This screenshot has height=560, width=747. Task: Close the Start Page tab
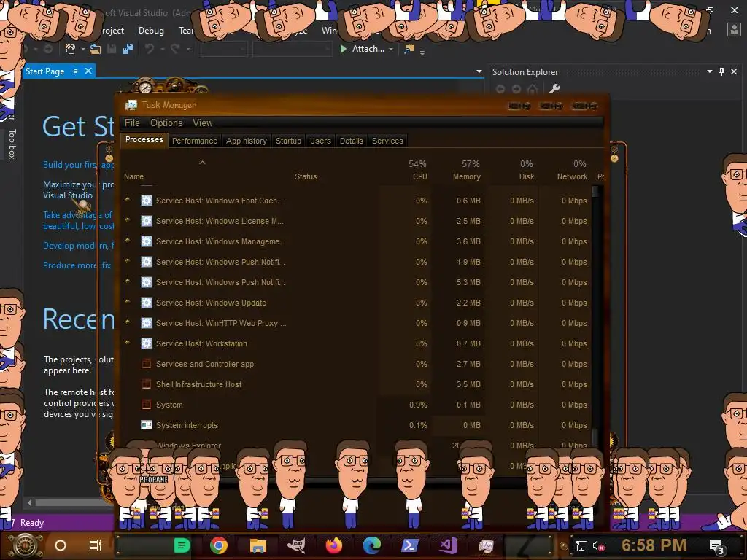point(88,71)
